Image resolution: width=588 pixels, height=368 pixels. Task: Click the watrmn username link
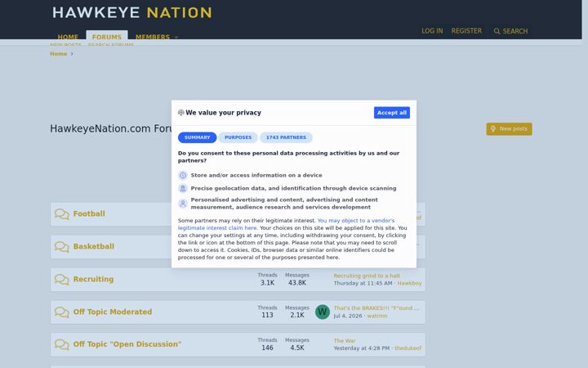pyautogui.click(x=377, y=316)
